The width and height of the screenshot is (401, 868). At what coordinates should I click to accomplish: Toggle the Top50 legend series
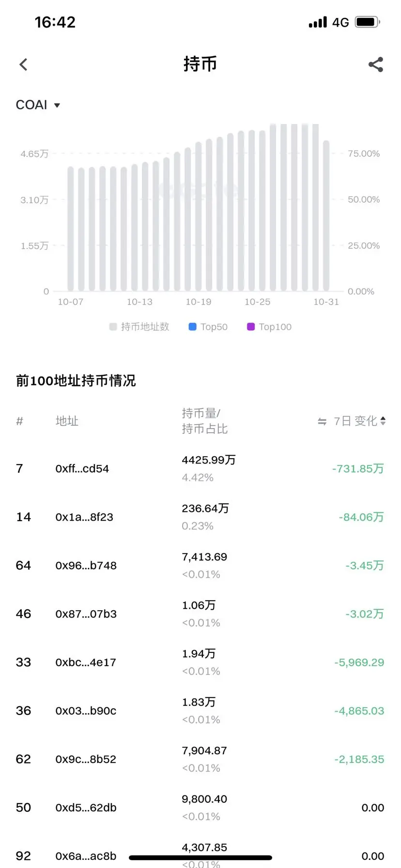208,327
